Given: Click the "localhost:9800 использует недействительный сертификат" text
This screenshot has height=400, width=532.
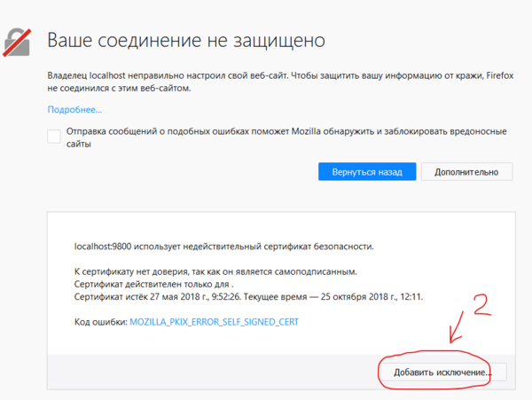Looking at the screenshot, I should [223, 246].
